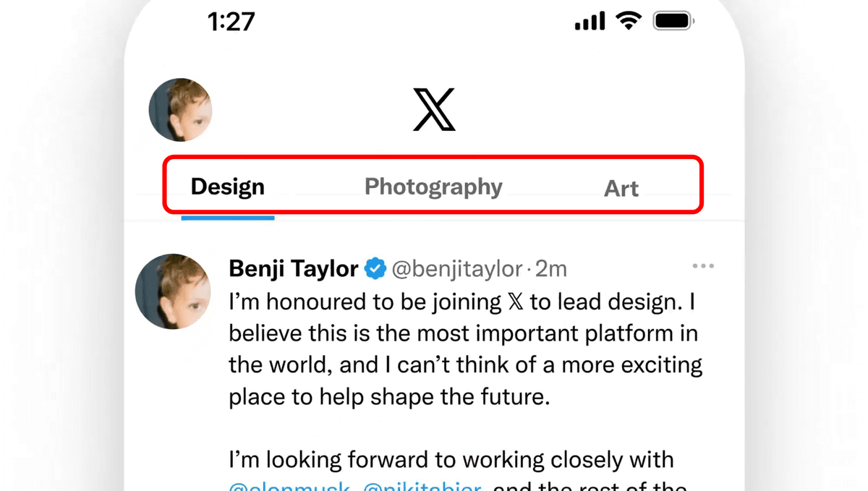
Task: Tap the X logo at top center
Action: pos(434,110)
